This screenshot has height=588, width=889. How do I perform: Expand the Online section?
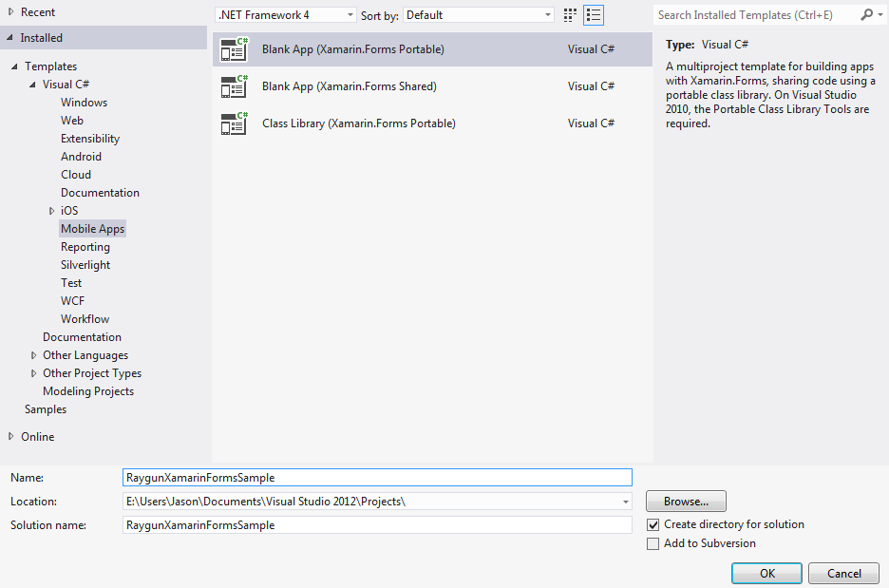pyautogui.click(x=10, y=437)
